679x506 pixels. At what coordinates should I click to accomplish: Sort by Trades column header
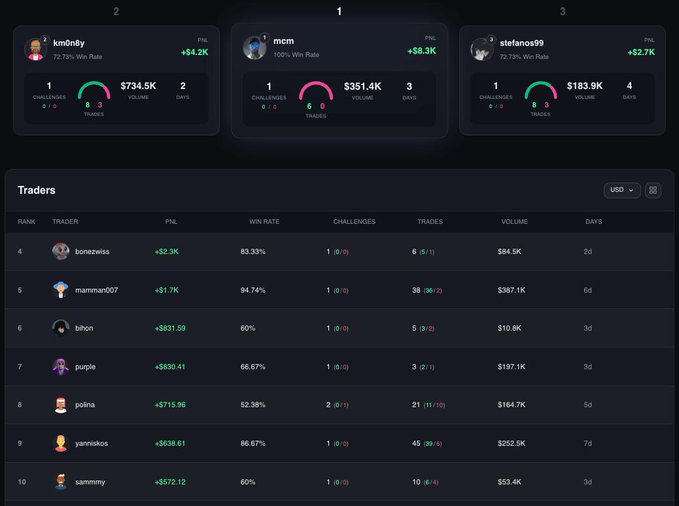[430, 221]
